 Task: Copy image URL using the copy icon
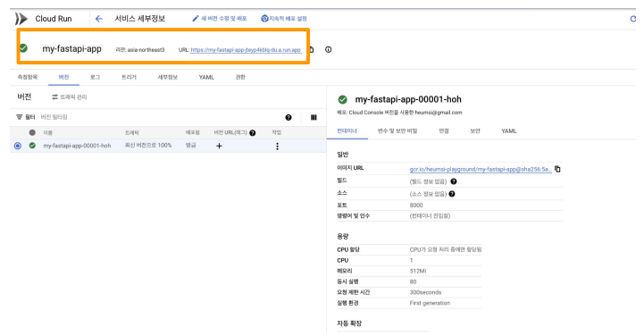[x=557, y=169]
